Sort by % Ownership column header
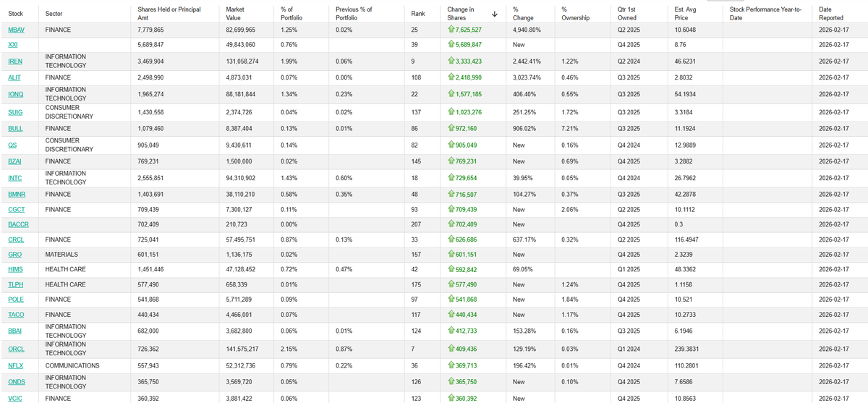 [x=575, y=14]
